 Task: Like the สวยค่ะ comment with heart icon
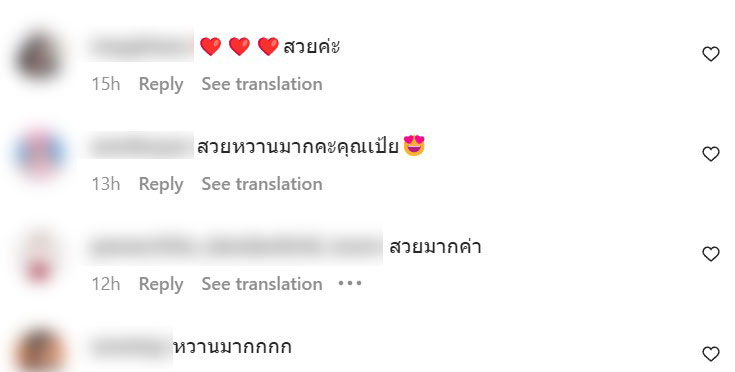point(711,54)
